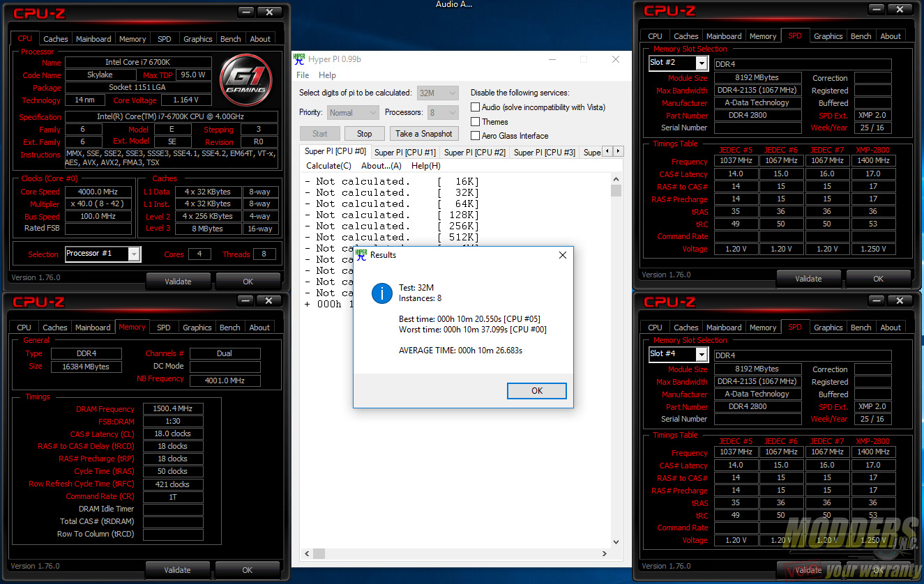
Task: Open Memory tab in Slot #2 CPU-Z window
Action: click(763, 36)
